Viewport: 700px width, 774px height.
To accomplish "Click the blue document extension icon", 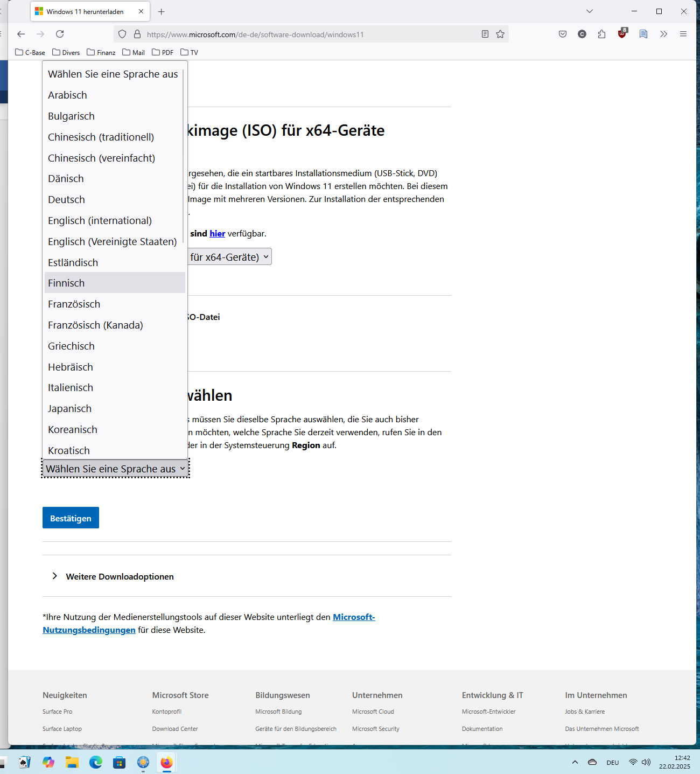I will [643, 34].
